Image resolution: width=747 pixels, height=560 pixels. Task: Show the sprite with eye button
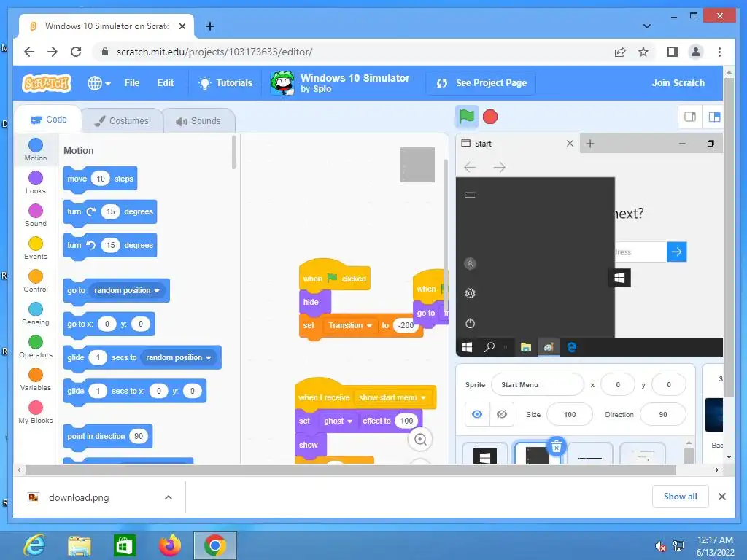(x=477, y=414)
